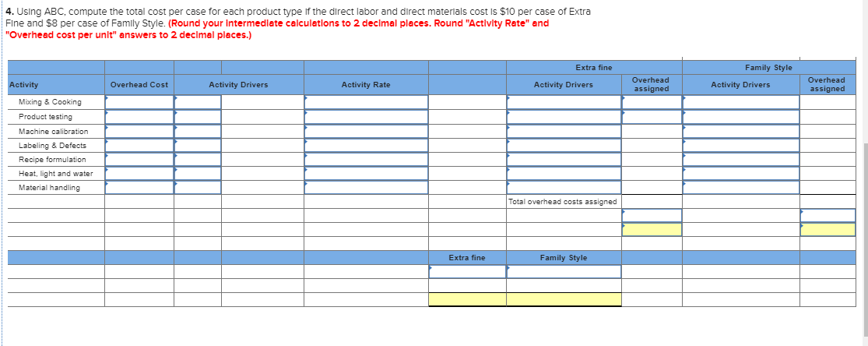This screenshot has width=868, height=346.
Task: Click the 'Overhead Cost' column header
Action: [x=139, y=85]
